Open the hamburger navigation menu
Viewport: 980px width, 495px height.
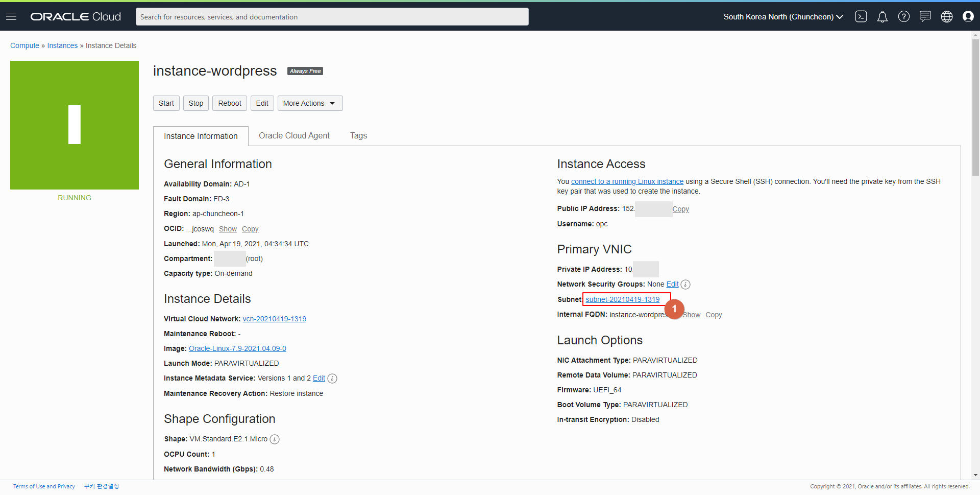click(x=11, y=16)
